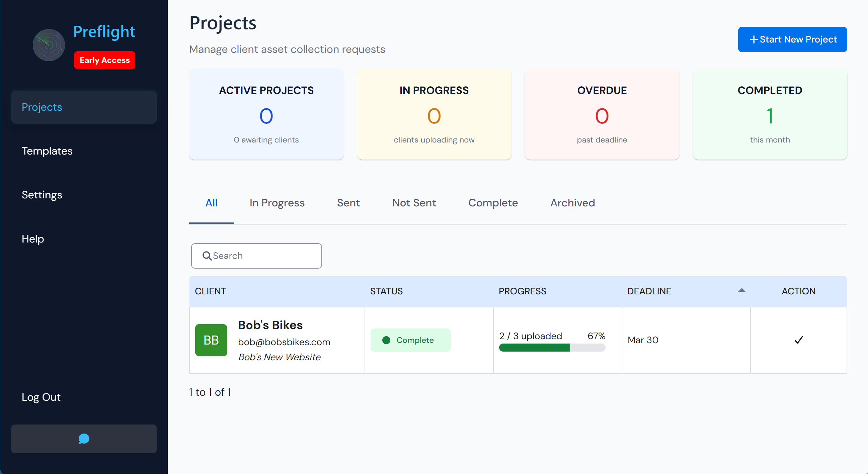Open the Archived tab

click(572, 203)
